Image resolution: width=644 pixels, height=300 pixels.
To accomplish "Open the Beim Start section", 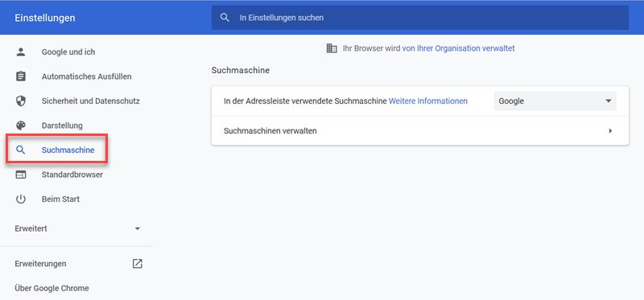I will click(x=61, y=199).
